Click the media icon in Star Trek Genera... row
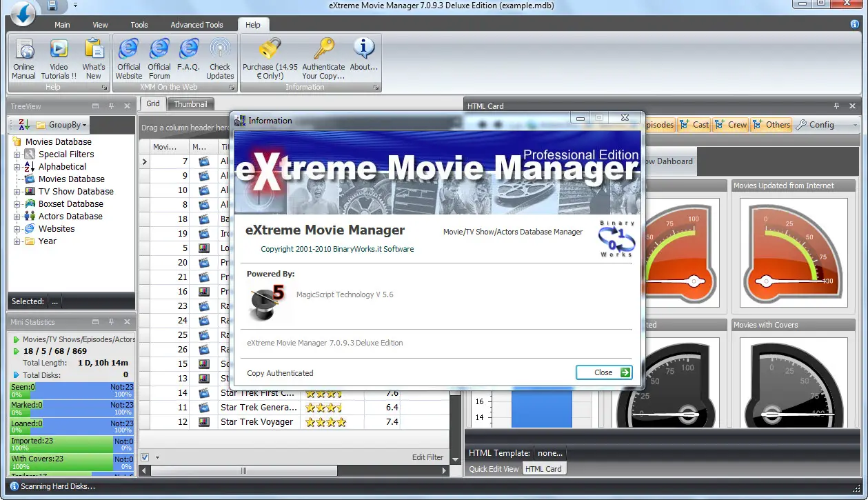Viewport: 868px width, 500px height. [203, 408]
